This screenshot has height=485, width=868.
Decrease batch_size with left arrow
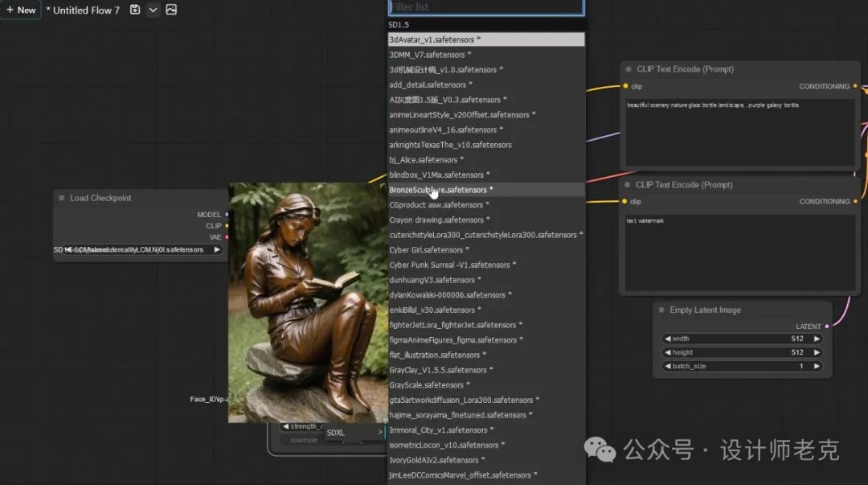pyautogui.click(x=668, y=367)
